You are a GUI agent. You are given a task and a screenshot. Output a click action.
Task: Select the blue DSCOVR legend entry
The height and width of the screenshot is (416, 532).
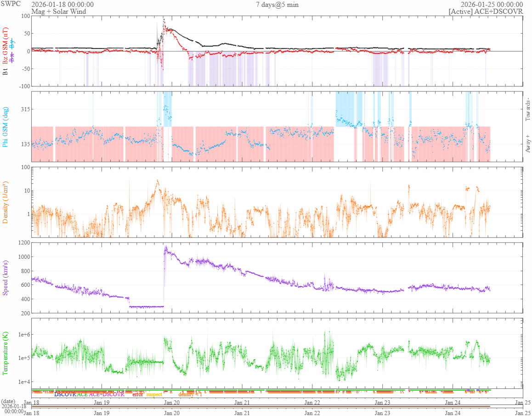(65, 394)
